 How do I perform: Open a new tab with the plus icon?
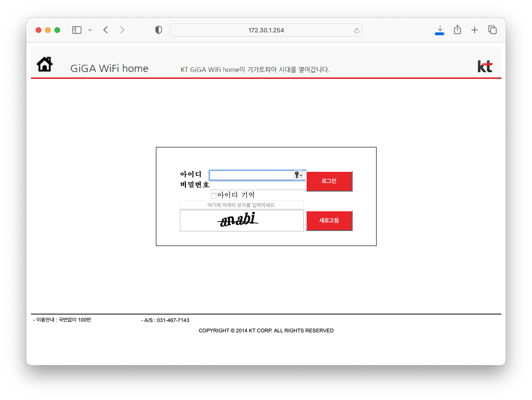[475, 30]
